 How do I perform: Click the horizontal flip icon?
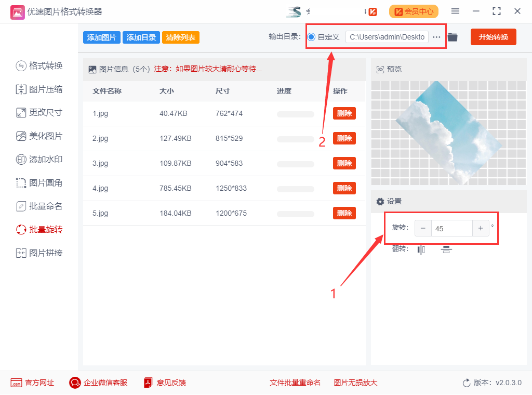[x=421, y=250]
